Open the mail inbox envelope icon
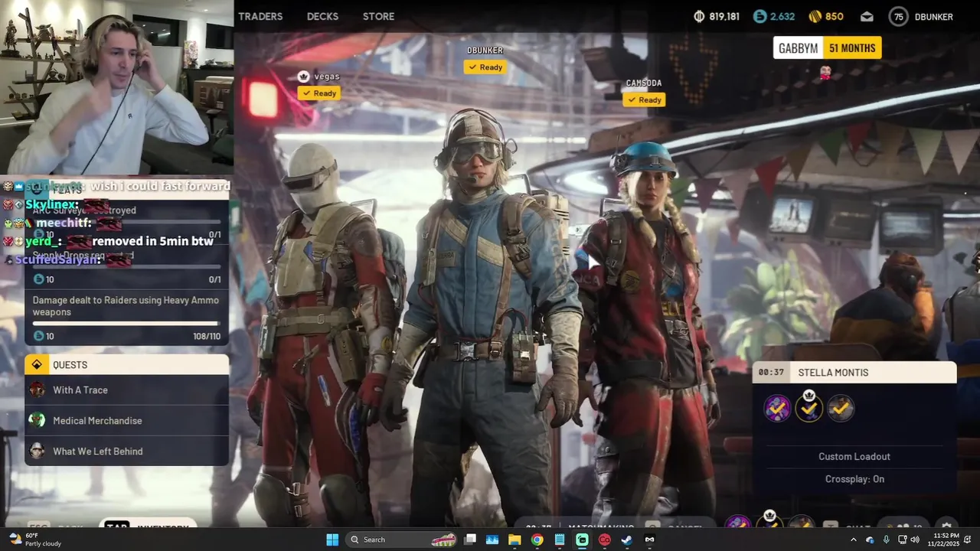This screenshot has width=980, height=551. pos(867,16)
